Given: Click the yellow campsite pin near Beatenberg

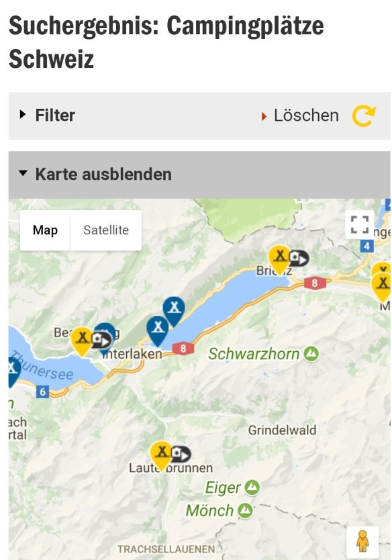Looking at the screenshot, I should pos(82,340).
